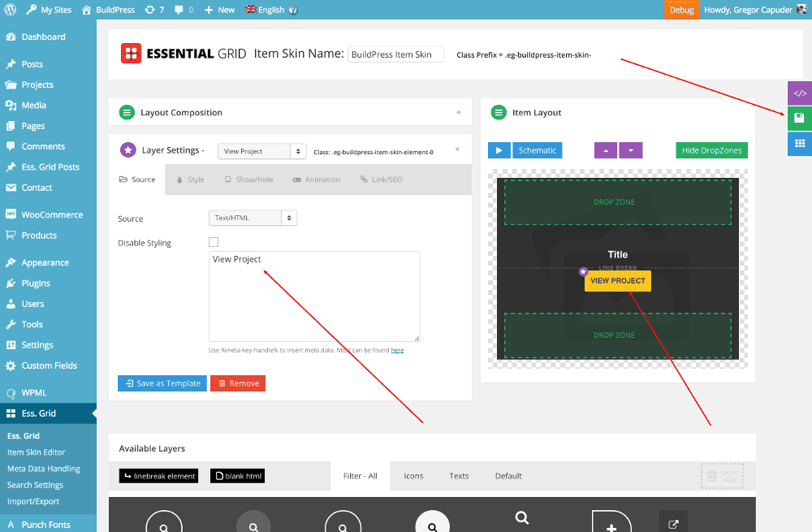This screenshot has width=812, height=532.
Task: Click Save as Template button
Action: click(162, 383)
